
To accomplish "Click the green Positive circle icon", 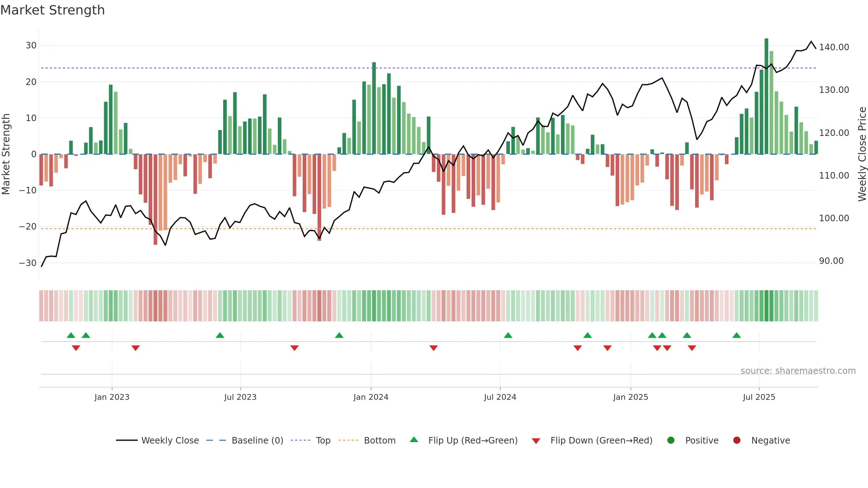I will click(671, 440).
